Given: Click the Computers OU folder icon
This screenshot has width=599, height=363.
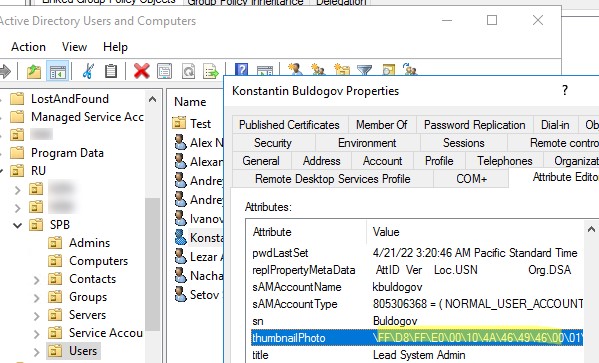Looking at the screenshot, I should 55,261.
